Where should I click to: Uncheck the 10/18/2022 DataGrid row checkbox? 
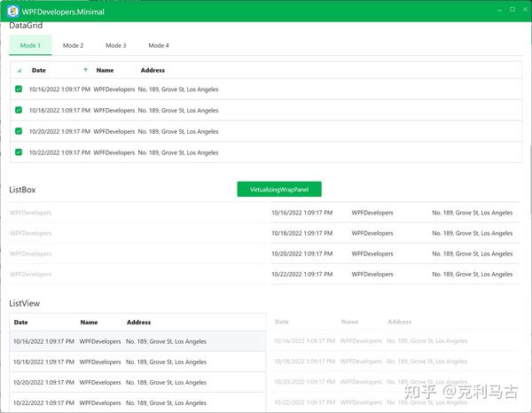(x=19, y=110)
